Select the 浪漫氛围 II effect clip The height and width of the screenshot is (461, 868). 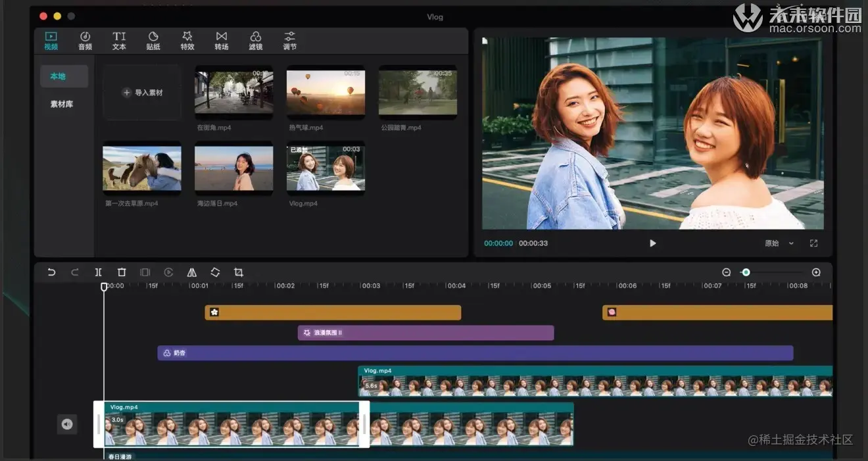tap(426, 333)
